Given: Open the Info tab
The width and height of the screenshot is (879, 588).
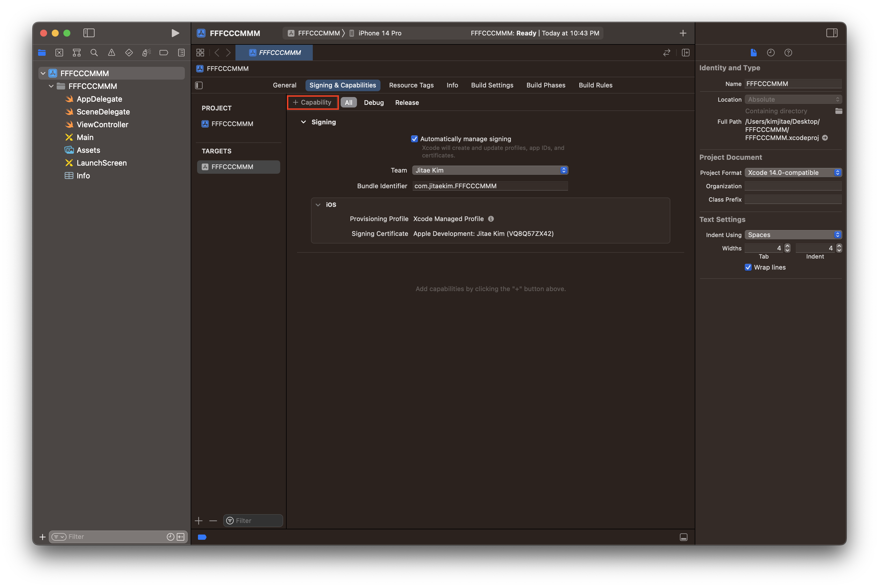Looking at the screenshot, I should (452, 85).
